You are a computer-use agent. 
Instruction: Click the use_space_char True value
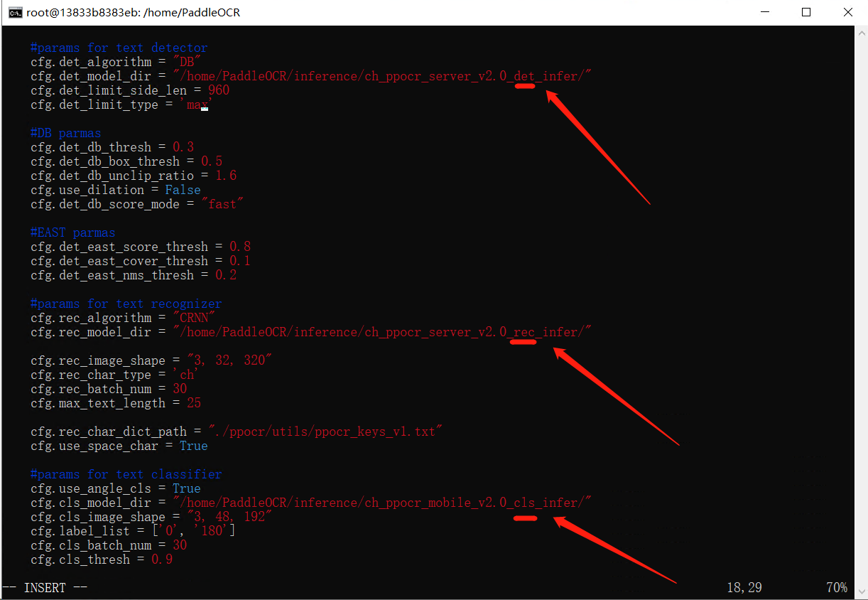pos(192,446)
